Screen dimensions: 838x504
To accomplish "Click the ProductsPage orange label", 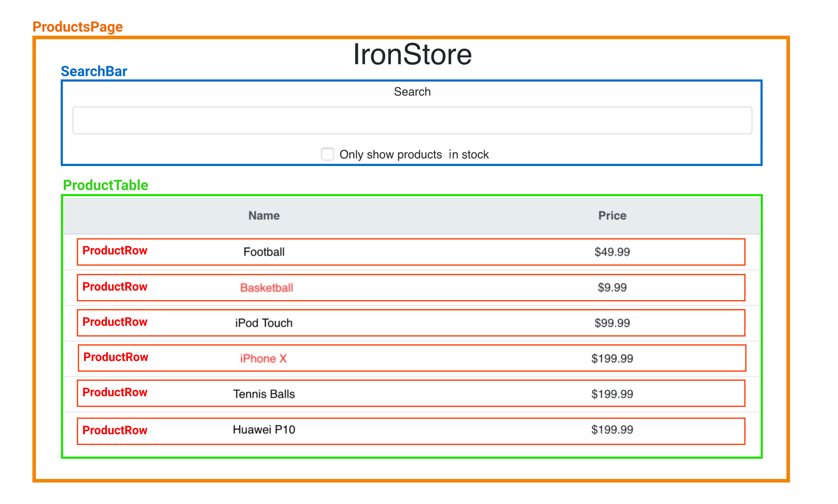I will [x=77, y=27].
